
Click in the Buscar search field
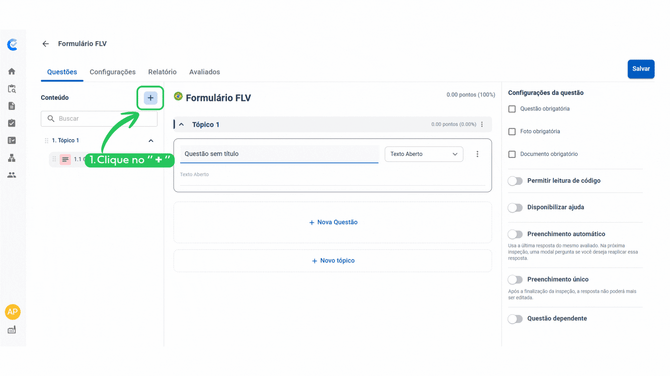99,118
